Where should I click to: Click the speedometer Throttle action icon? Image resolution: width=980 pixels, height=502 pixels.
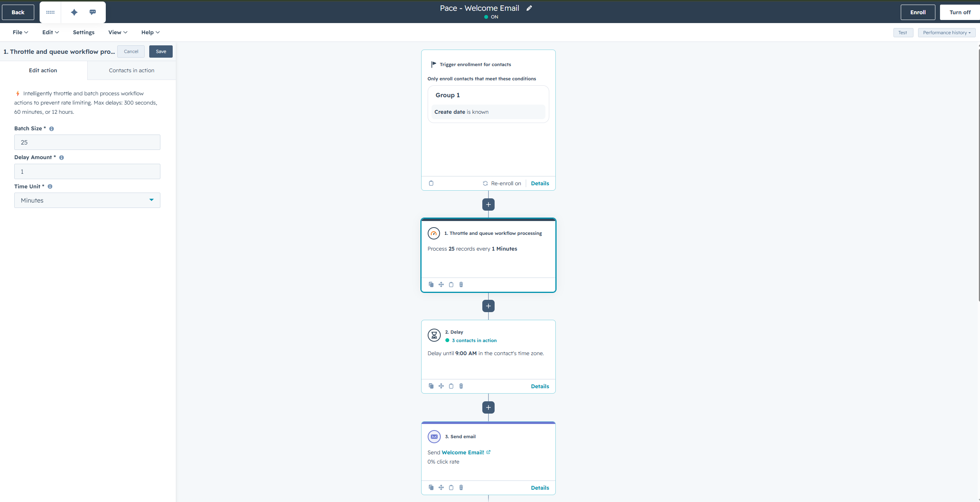click(x=434, y=233)
